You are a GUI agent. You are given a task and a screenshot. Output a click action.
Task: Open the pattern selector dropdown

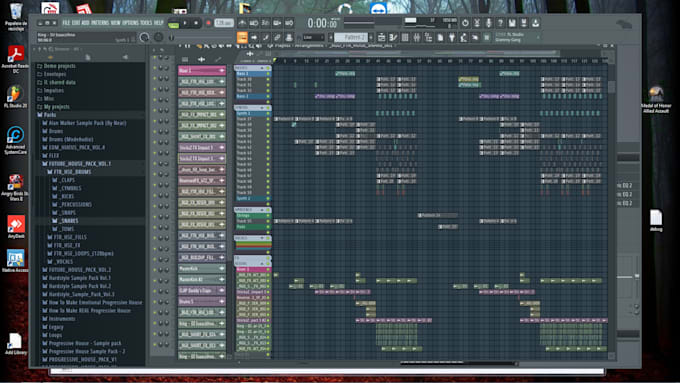point(350,38)
